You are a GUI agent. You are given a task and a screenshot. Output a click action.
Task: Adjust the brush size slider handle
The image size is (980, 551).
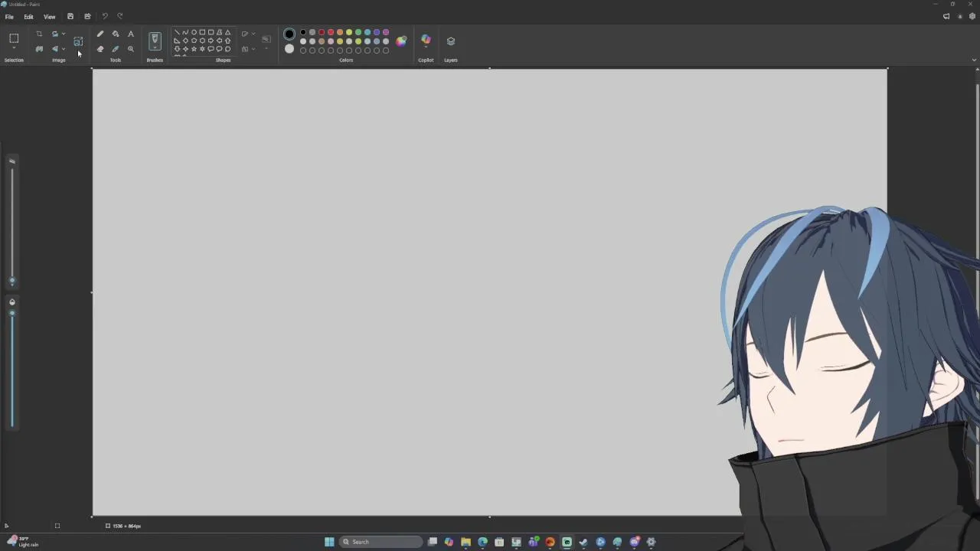[x=11, y=281]
